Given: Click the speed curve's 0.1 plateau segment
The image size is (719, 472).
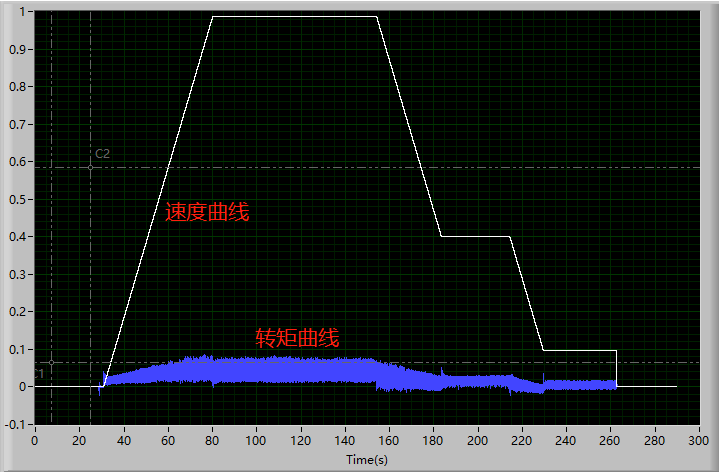Looking at the screenshot, I should (580, 350).
